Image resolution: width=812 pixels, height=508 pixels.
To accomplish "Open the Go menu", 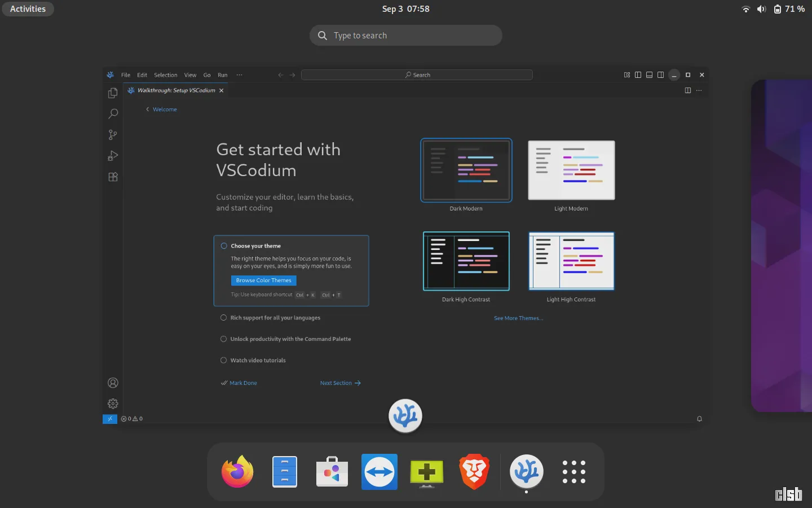I will (207, 75).
